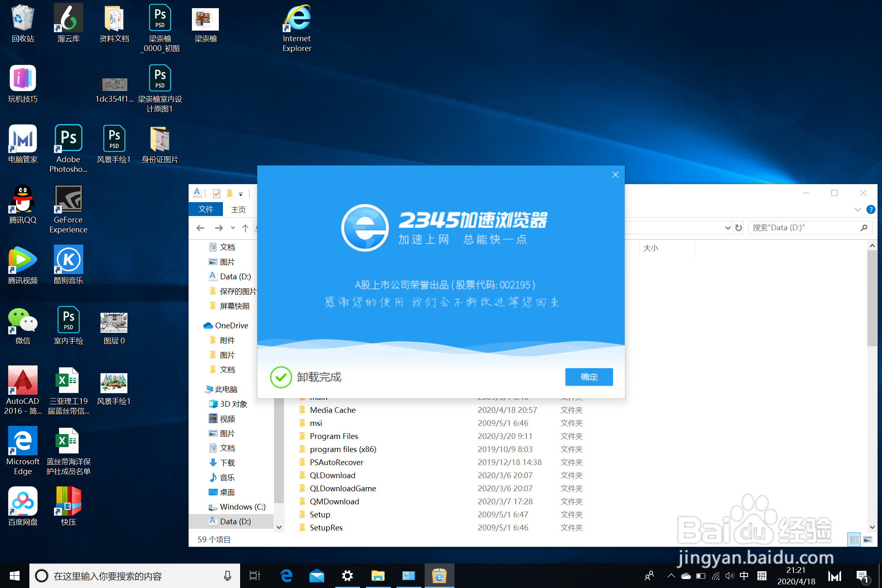
Task: Click the 搜索"Data (D:)" search field
Action: tap(810, 228)
